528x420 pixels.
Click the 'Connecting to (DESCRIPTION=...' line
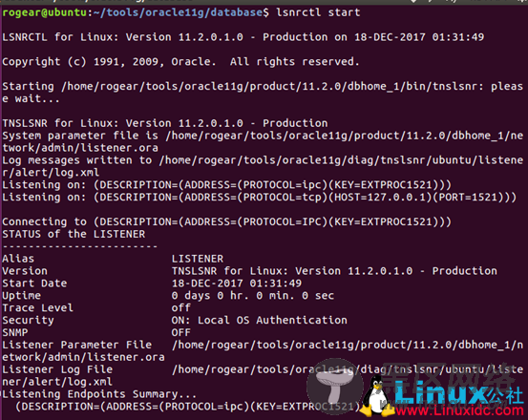pyautogui.click(x=226, y=221)
